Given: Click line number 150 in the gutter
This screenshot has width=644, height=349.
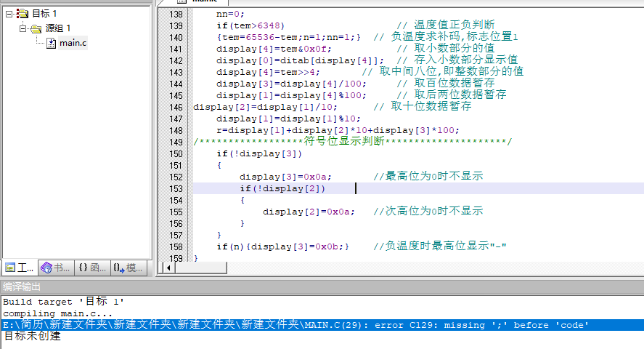Looking at the screenshot, I should tap(176, 153).
